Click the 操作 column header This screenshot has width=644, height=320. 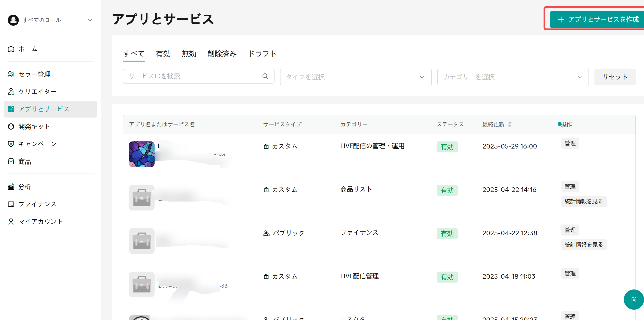tap(566, 124)
